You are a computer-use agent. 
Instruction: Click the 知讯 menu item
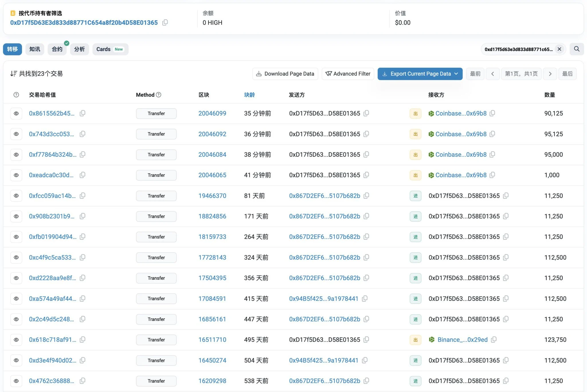pos(35,49)
